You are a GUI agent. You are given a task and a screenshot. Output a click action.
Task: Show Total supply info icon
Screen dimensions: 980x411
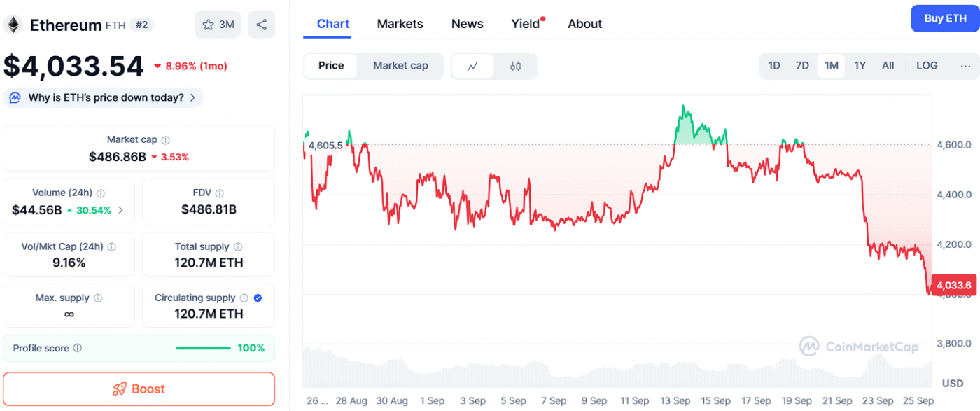tap(238, 246)
